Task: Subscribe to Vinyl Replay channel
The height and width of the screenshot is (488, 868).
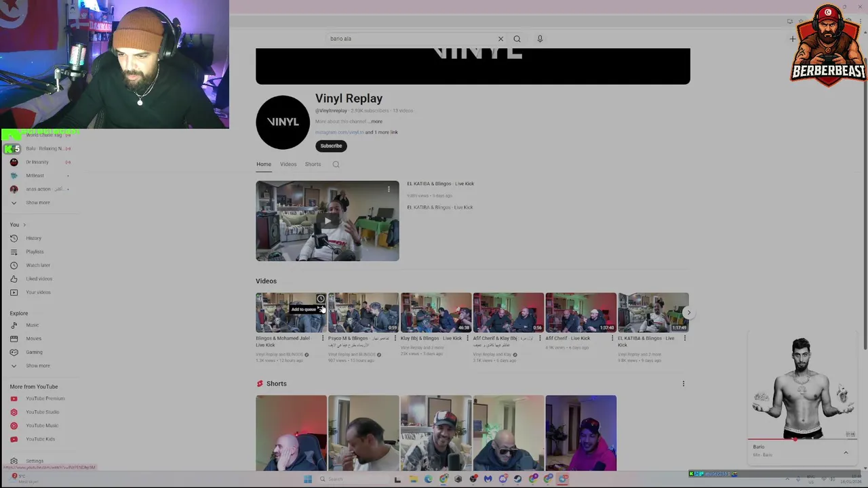Action: 331,146
